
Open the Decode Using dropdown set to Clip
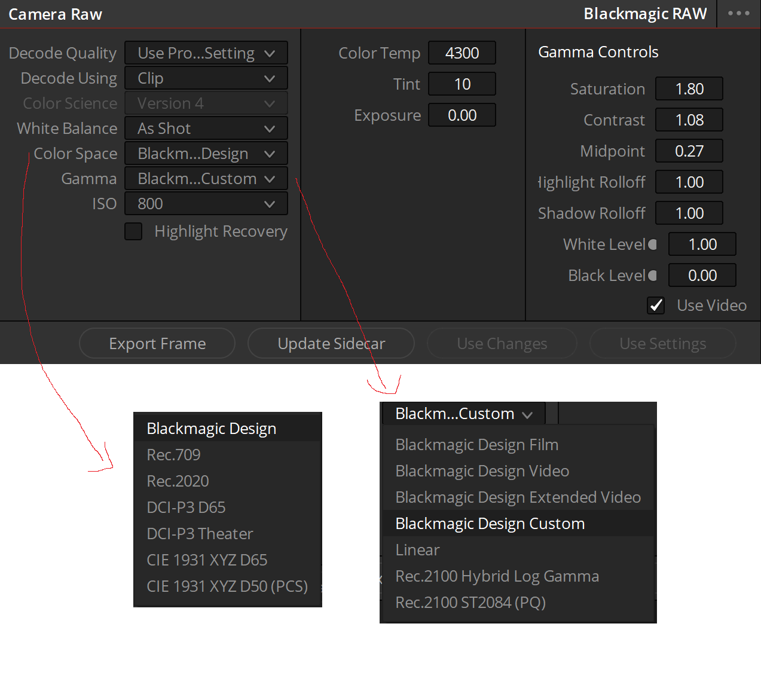(x=206, y=78)
